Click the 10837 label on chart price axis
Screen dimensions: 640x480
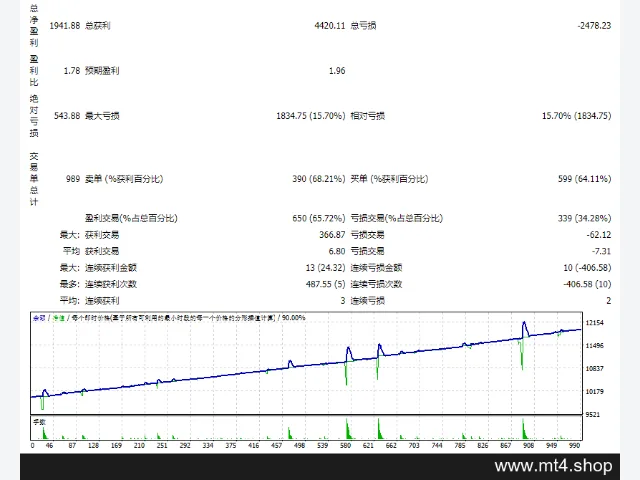pyautogui.click(x=594, y=369)
